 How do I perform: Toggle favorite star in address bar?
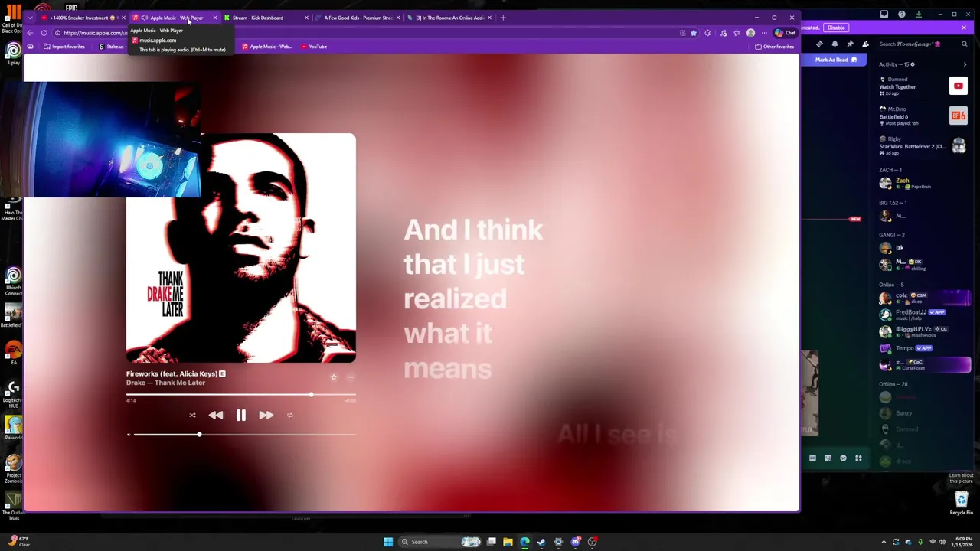[694, 33]
